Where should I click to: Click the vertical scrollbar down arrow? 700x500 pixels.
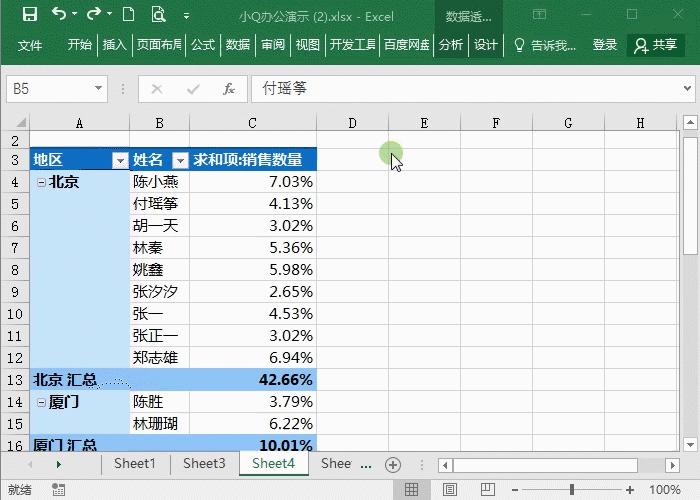click(x=690, y=445)
